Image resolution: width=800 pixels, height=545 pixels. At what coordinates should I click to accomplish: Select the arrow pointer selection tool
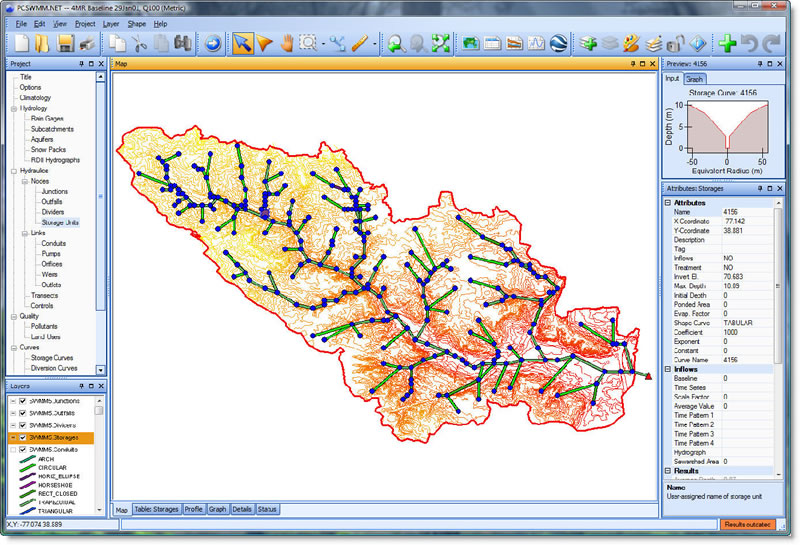point(243,43)
